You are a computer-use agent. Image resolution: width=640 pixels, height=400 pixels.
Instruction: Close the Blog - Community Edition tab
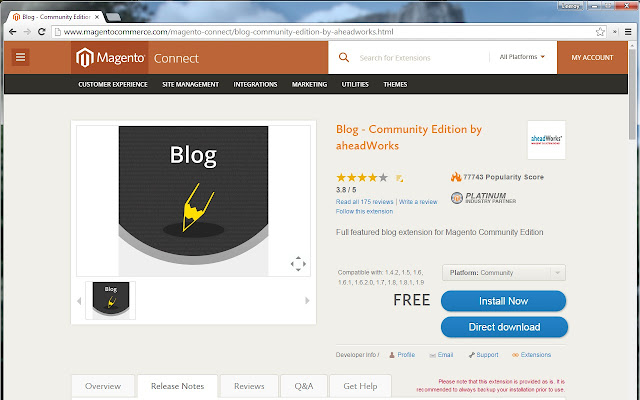point(97,17)
